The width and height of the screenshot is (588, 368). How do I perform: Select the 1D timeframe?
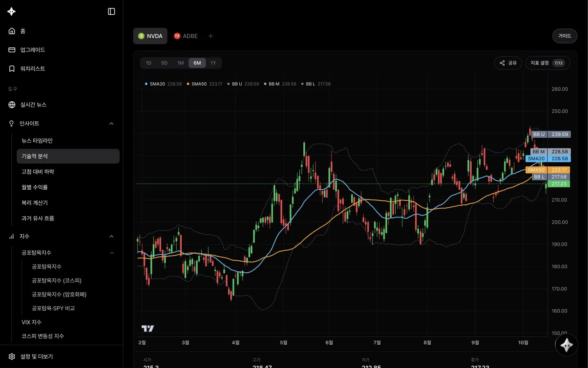149,63
